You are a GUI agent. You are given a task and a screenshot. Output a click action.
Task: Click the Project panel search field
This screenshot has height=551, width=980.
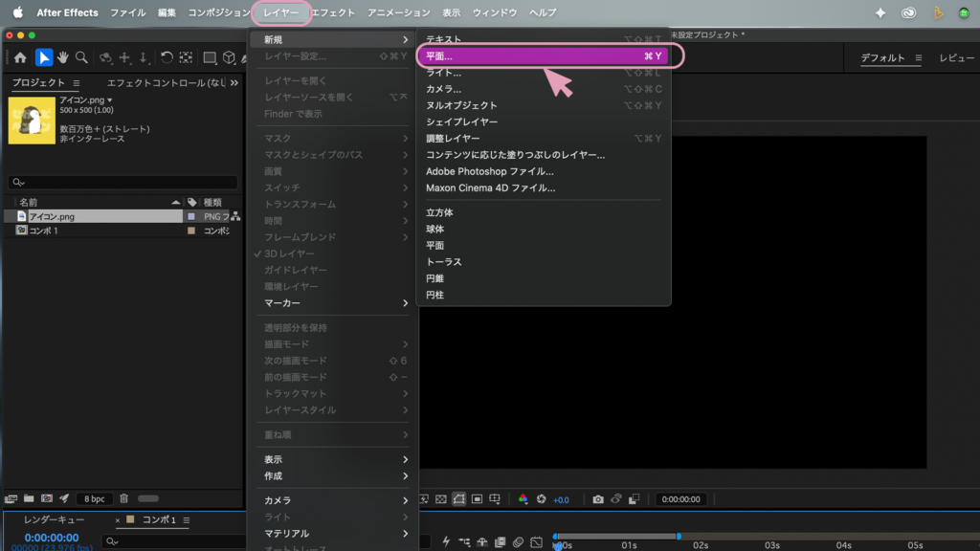click(x=123, y=183)
